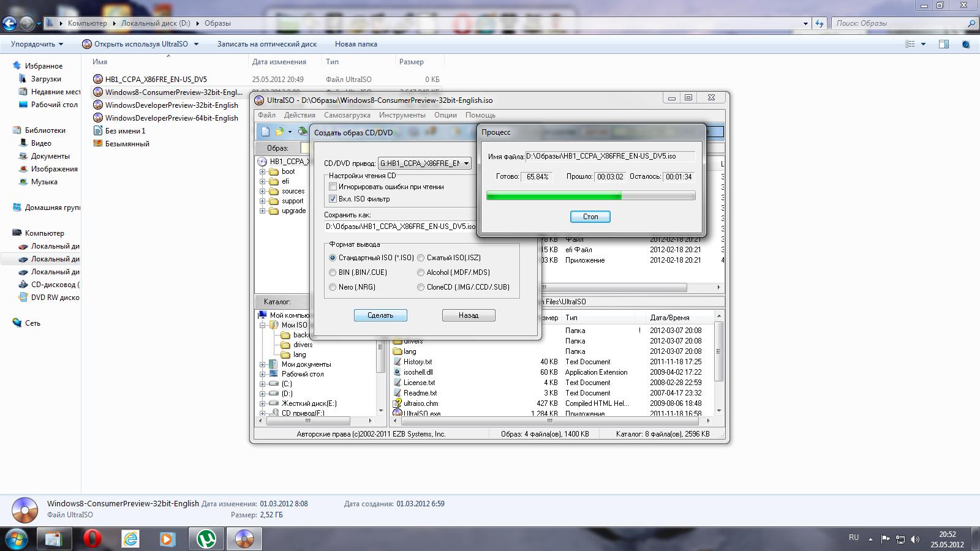Viewport: 980px width, 551px height.
Task: Expand the upgrade folder in image tree
Action: (x=263, y=211)
